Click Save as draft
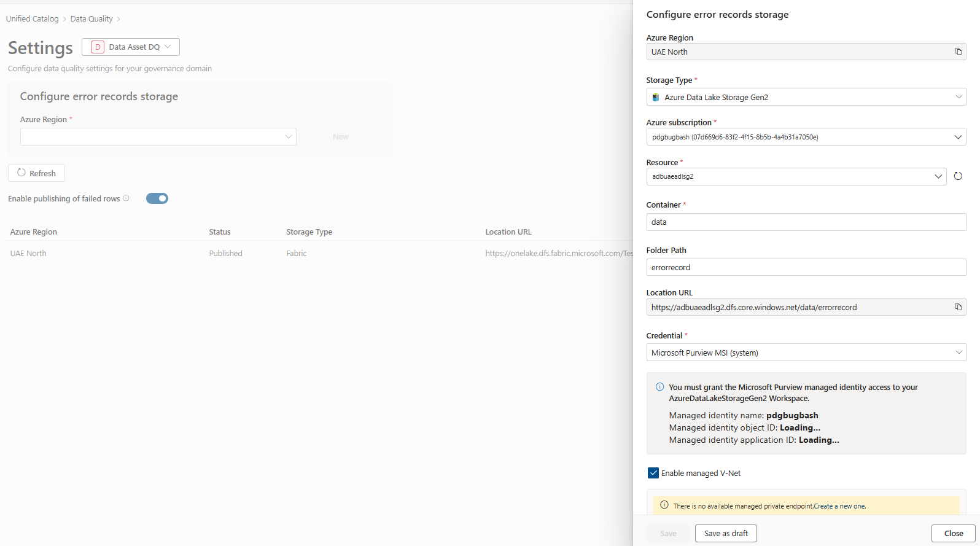This screenshot has width=980, height=546. [726, 533]
